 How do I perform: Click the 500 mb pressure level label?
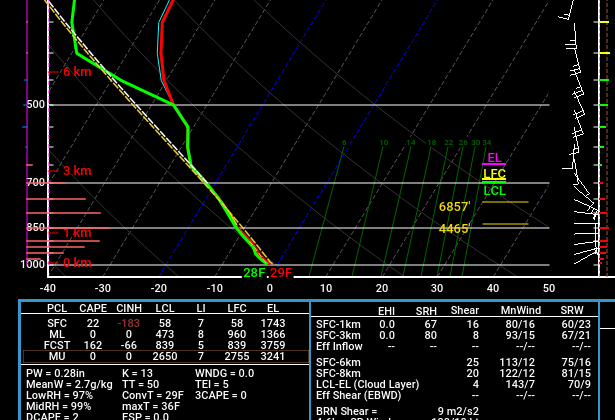coord(35,105)
